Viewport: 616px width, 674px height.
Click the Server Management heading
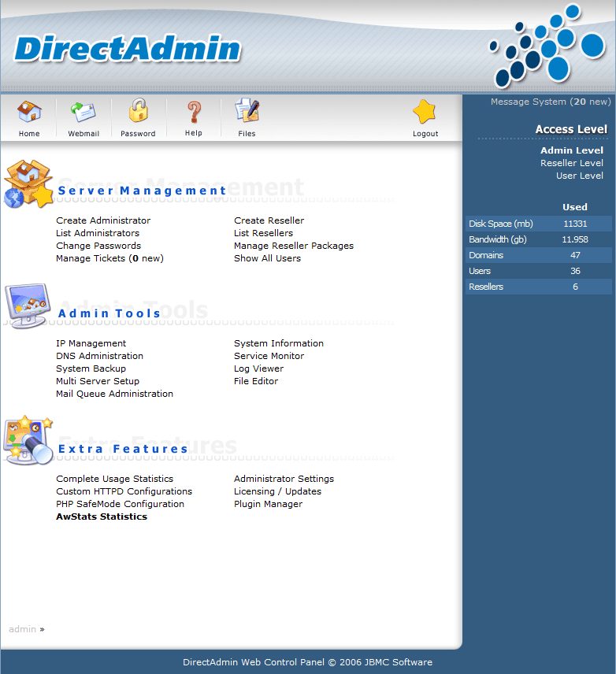click(x=142, y=191)
